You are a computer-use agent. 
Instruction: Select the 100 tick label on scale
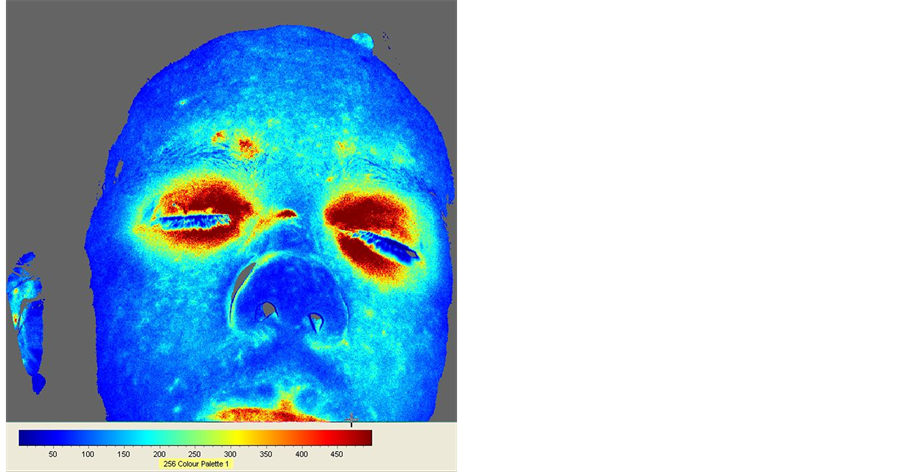[x=88, y=454]
